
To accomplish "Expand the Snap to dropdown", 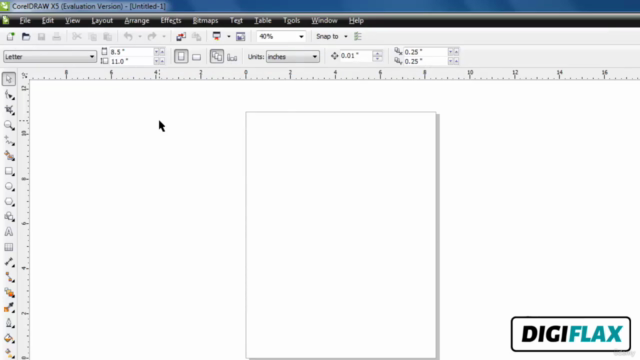I will pos(346,37).
